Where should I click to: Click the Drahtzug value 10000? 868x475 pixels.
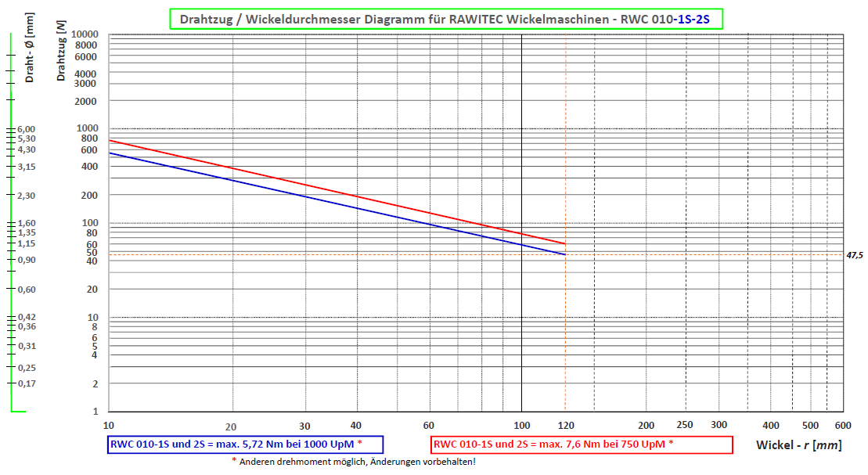pos(85,35)
